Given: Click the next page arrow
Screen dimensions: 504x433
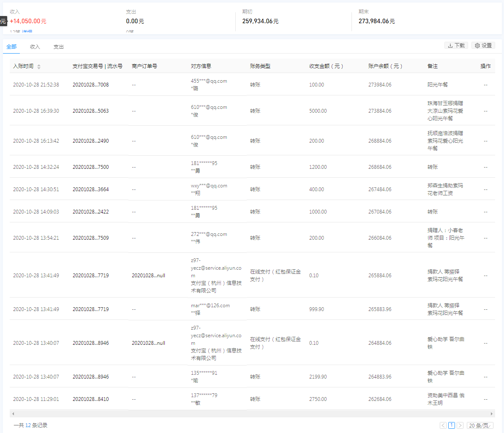Looking at the screenshot, I should pos(460,425).
